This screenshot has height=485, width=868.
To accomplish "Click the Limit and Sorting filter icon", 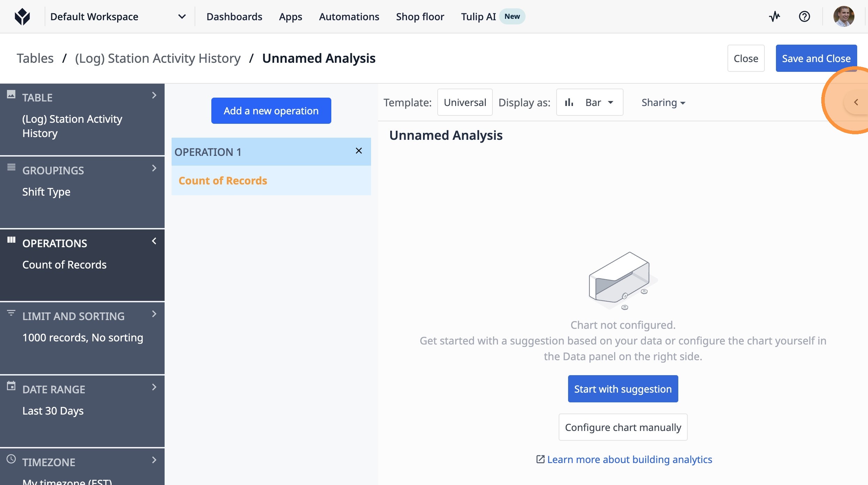I will point(11,313).
